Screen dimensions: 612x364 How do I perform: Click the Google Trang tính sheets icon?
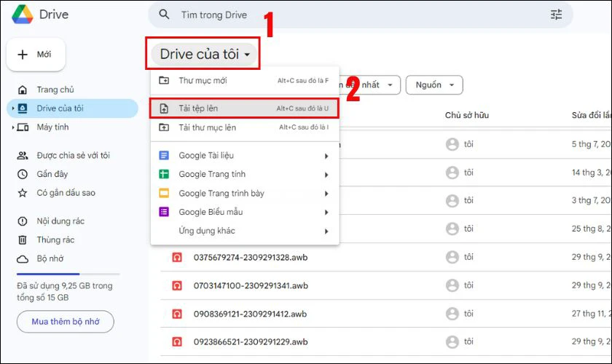point(164,174)
